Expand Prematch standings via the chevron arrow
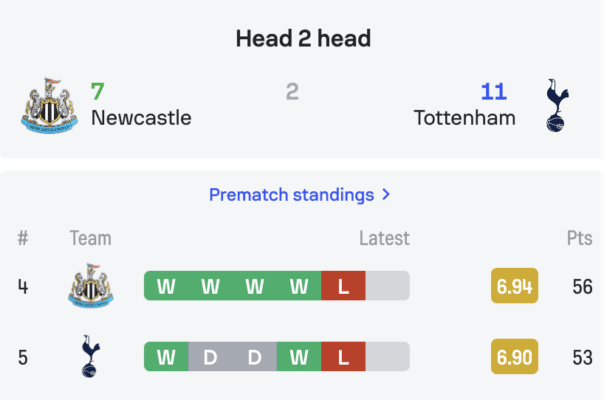This screenshot has width=604, height=400. coord(386,194)
